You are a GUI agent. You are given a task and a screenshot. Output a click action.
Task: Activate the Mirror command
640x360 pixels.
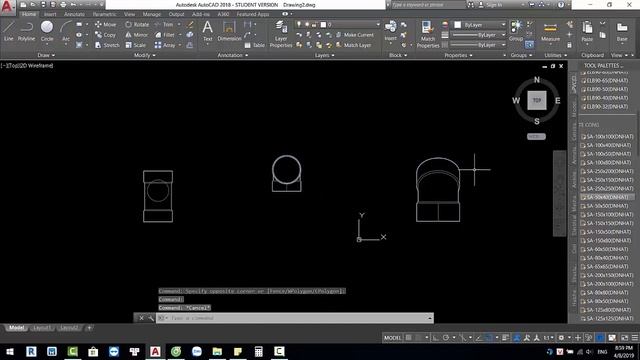click(x=137, y=35)
